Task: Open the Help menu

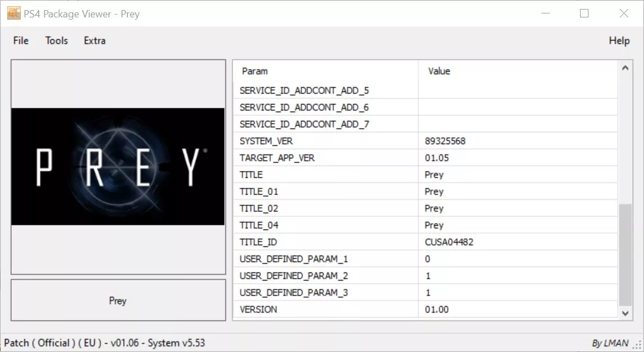Action: coord(619,40)
